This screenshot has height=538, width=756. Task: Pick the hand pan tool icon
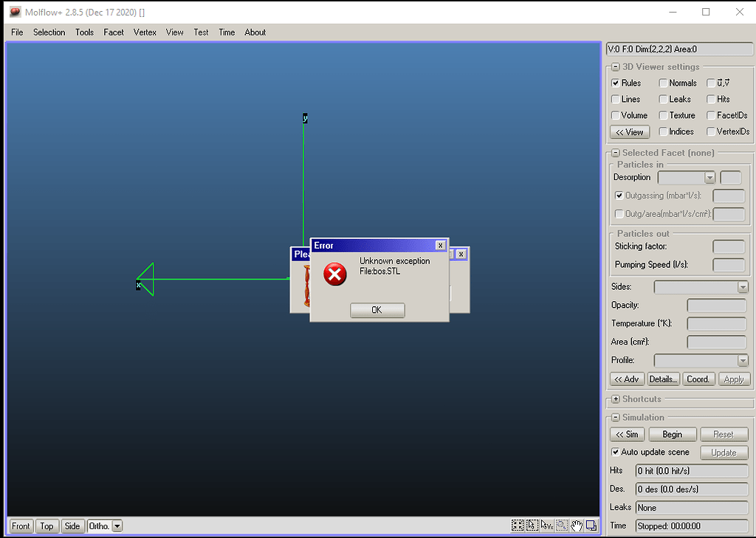pyautogui.click(x=577, y=525)
